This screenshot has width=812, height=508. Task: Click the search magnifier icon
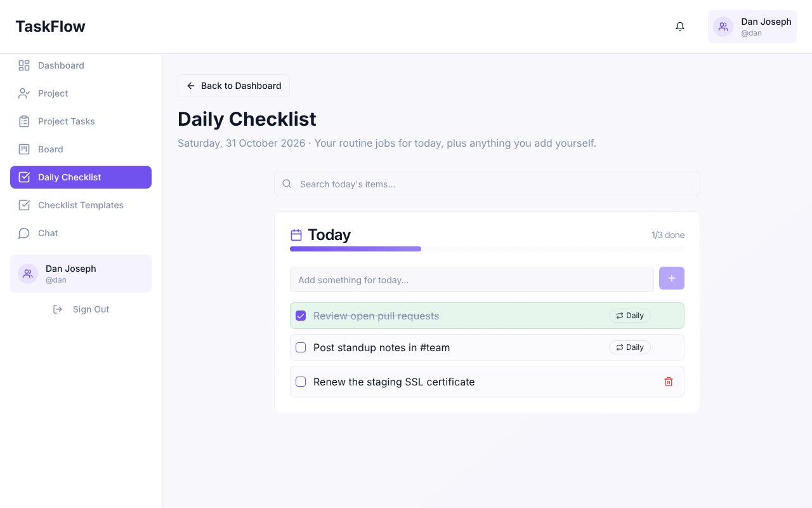coord(287,184)
